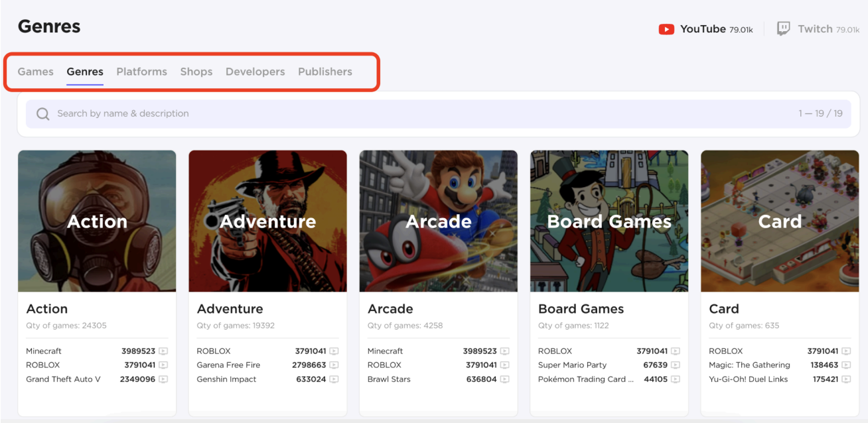Click video icon beside Minecraft in Action card
This screenshot has height=423, width=868.
[x=163, y=351]
